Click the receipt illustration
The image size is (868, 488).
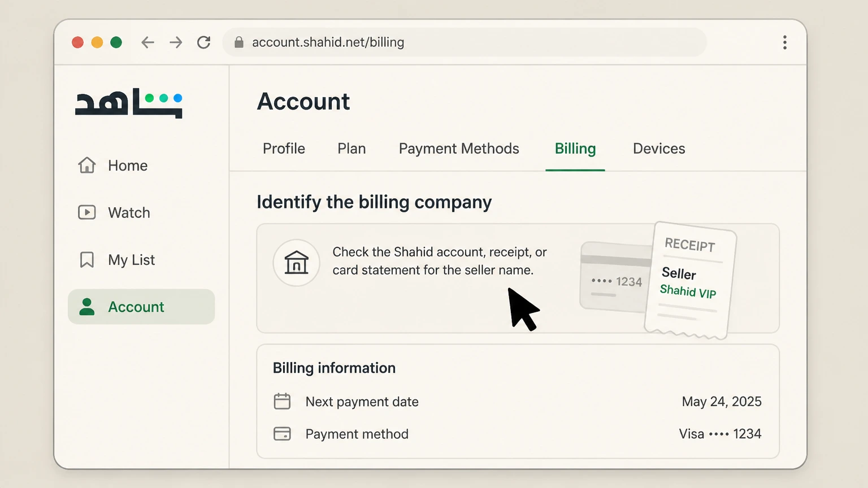[691, 281]
